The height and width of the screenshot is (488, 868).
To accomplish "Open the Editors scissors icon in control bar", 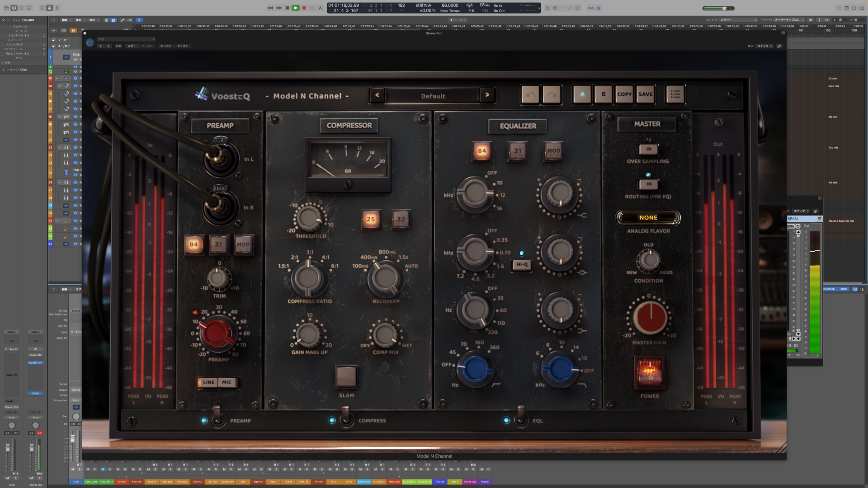I will (x=57, y=8).
